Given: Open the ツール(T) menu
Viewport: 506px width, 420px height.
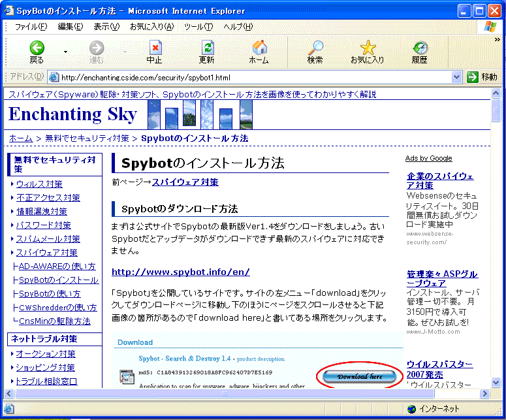Looking at the screenshot, I should pos(198,27).
